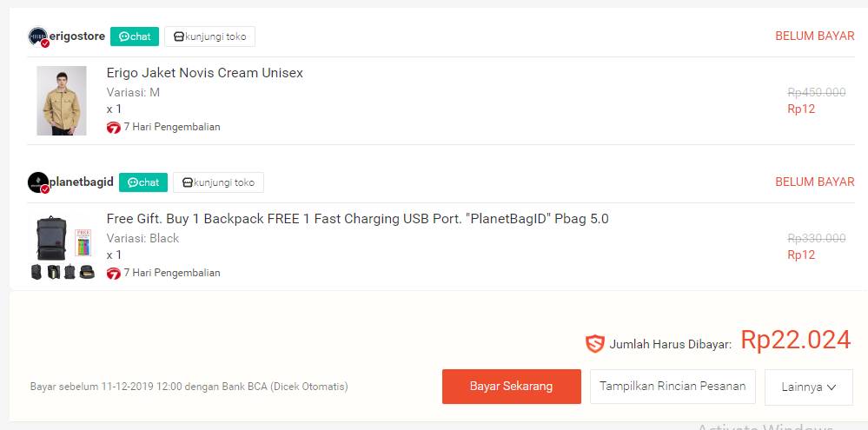Click the 7-day return icon under backpack
The image size is (868, 430).
click(113, 273)
